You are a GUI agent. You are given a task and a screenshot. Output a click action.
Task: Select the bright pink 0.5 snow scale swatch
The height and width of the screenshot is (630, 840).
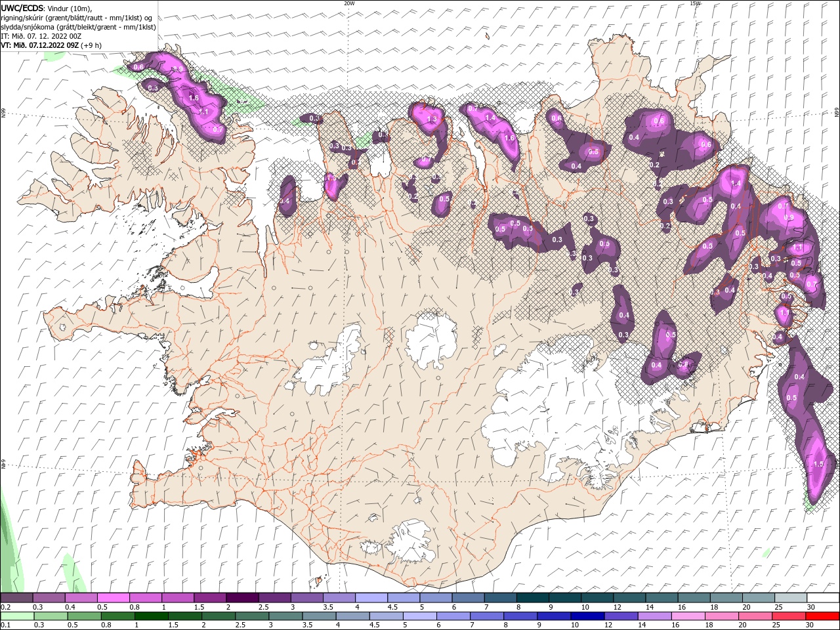click(113, 597)
